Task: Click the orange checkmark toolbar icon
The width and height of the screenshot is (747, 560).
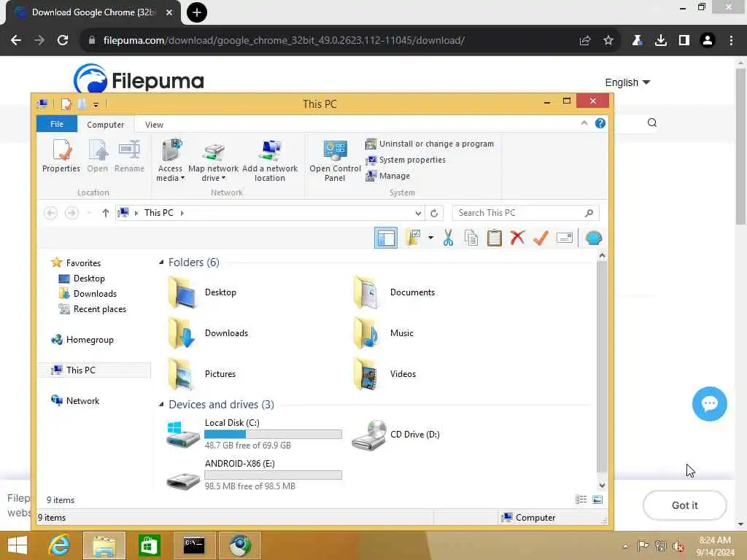Action: click(541, 238)
